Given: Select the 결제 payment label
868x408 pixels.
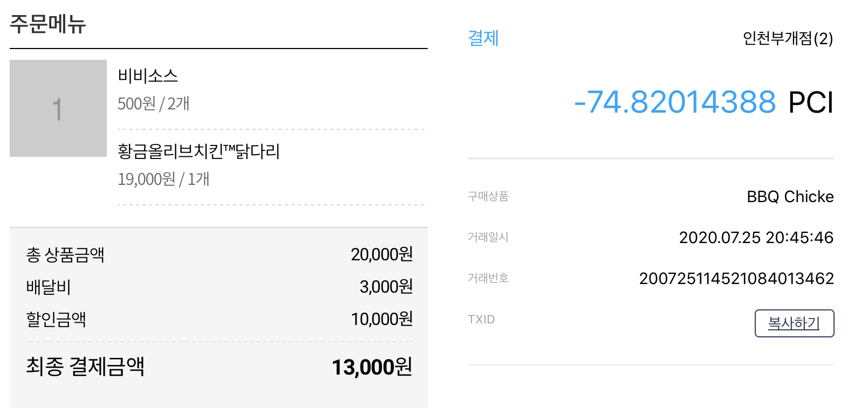Looking at the screenshot, I should coord(483,38).
